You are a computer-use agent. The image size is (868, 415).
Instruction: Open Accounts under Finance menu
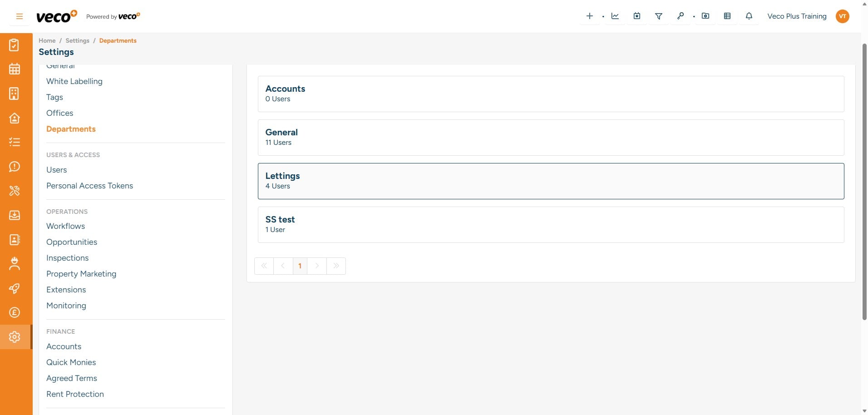[x=64, y=346]
